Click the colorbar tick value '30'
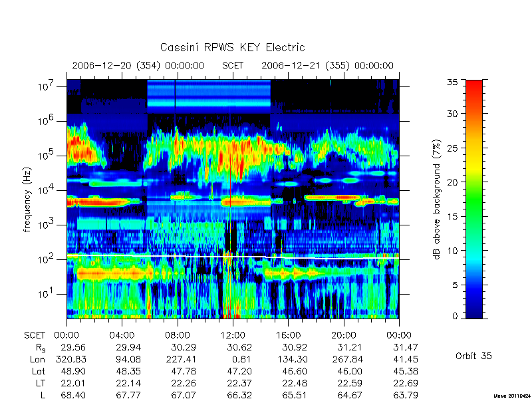Image resolution: width=532 pixels, height=399 pixels. (452, 114)
